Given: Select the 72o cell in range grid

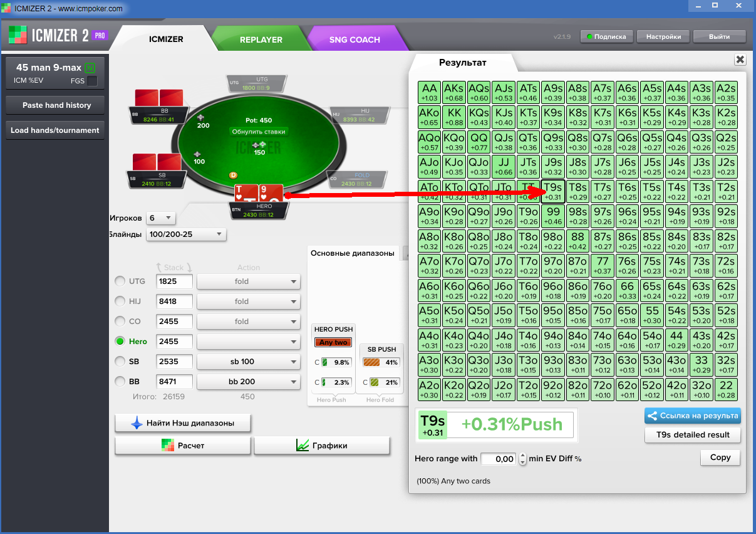Looking at the screenshot, I should (x=603, y=389).
